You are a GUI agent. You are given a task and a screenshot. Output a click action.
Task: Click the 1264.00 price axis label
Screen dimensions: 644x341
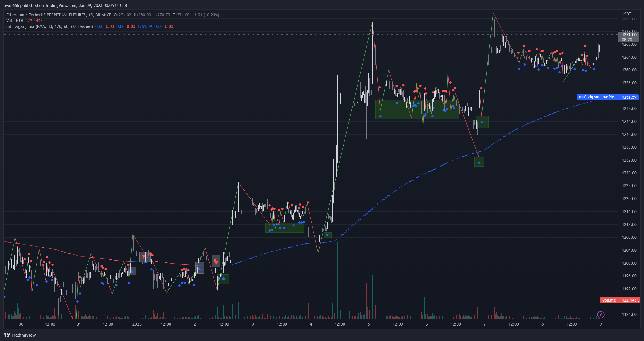[629, 57]
